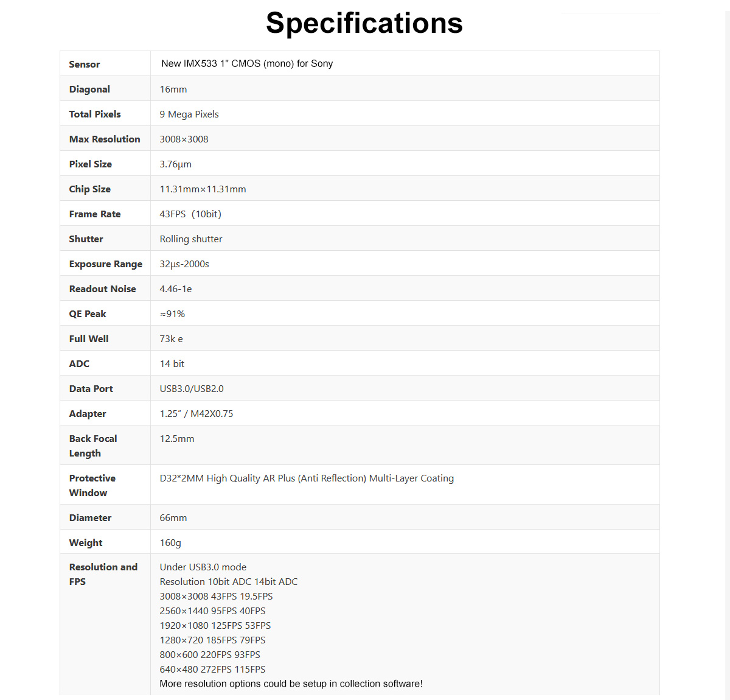
Task: Click the Sensor row label
Action: (85, 65)
